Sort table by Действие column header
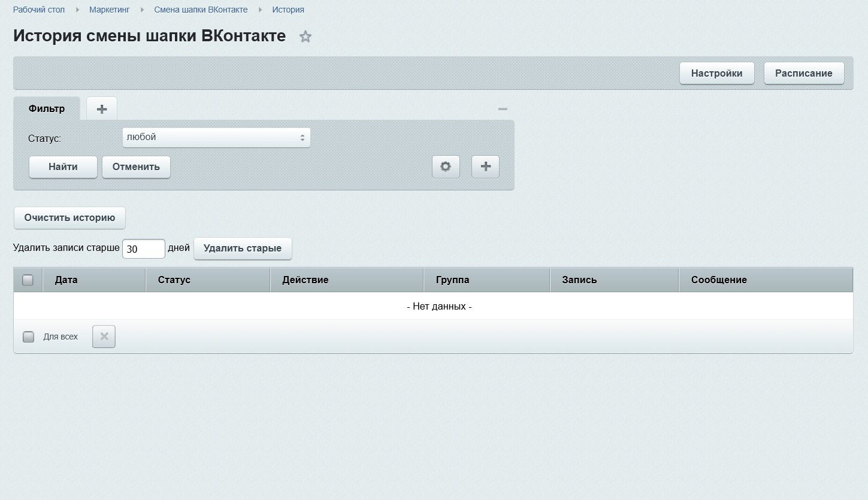This screenshot has width=868, height=500. coord(347,280)
